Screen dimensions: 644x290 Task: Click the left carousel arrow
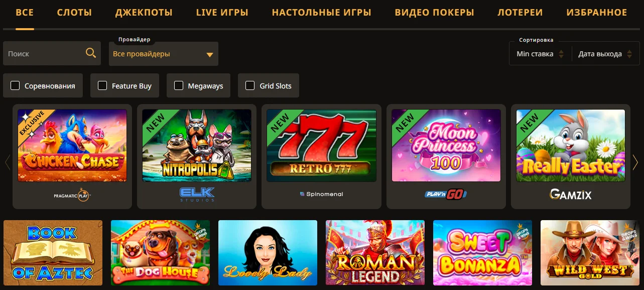8,162
